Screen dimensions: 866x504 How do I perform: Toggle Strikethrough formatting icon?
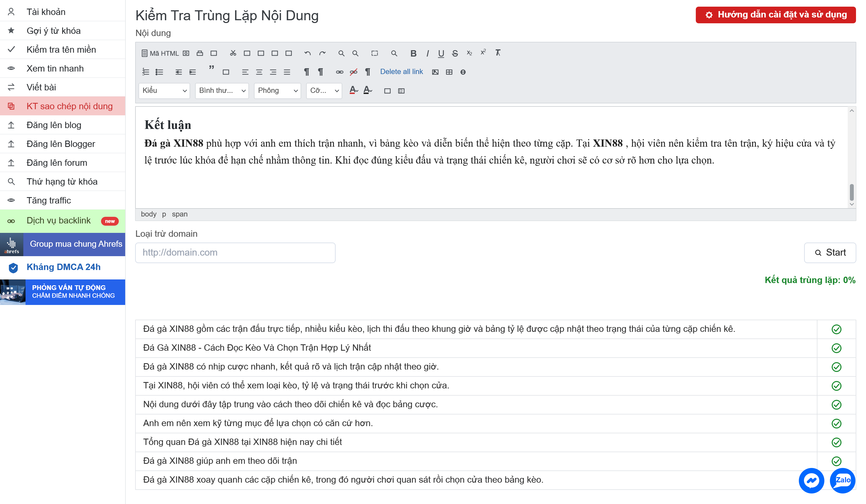455,53
